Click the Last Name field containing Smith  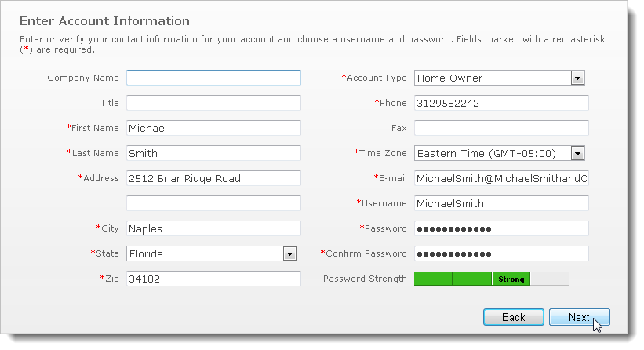pyautogui.click(x=213, y=153)
